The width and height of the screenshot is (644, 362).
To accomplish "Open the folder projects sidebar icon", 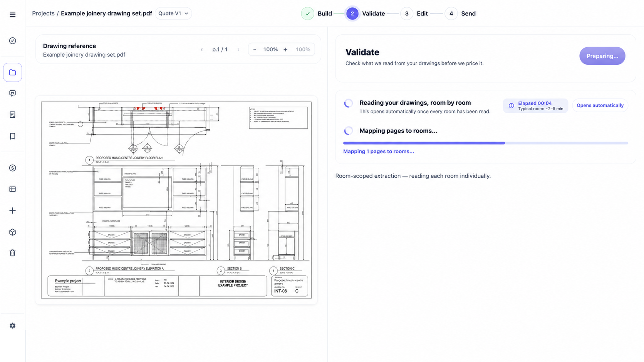I will tap(13, 72).
